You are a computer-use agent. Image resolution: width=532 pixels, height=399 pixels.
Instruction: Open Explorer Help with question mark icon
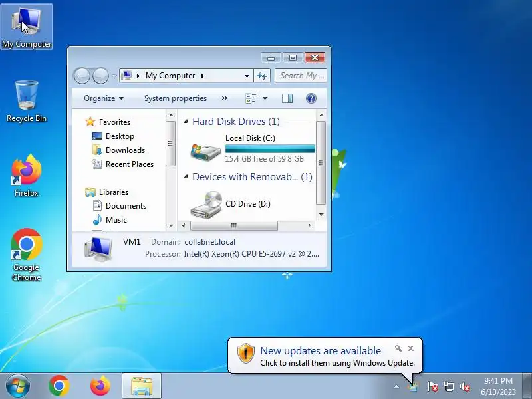coord(311,98)
